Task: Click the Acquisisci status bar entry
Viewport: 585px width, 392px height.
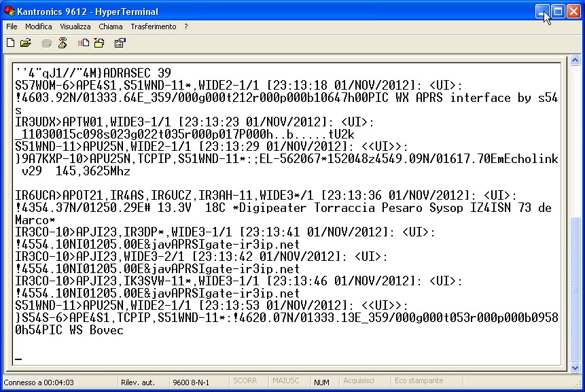Action: click(359, 381)
